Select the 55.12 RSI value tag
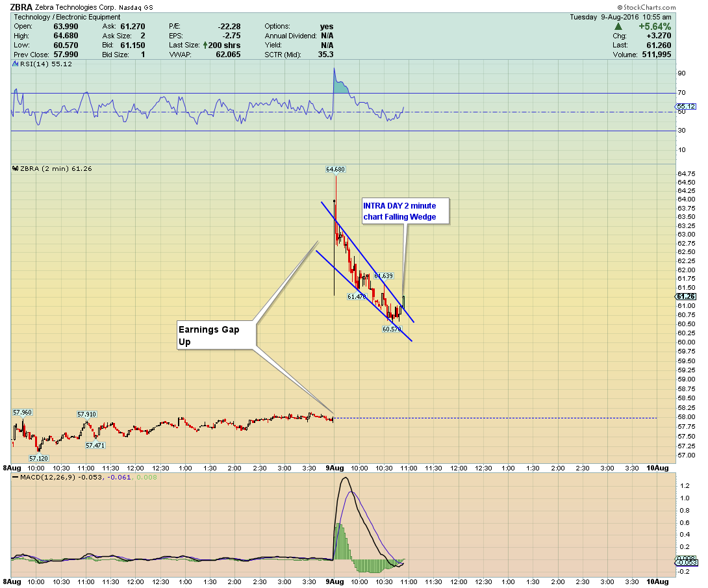 point(685,107)
